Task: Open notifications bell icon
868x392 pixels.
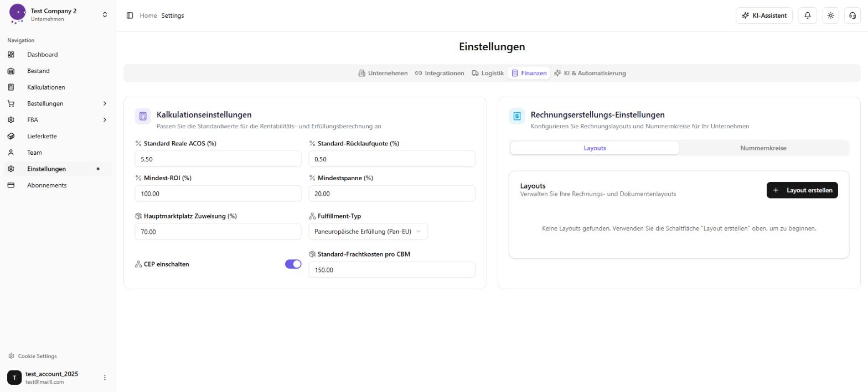Action: [808, 15]
